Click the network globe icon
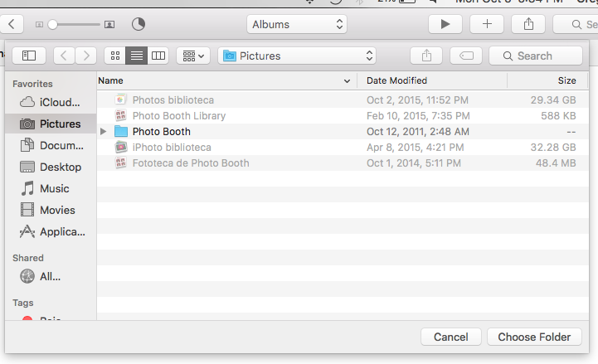The width and height of the screenshot is (598, 364). click(x=27, y=276)
